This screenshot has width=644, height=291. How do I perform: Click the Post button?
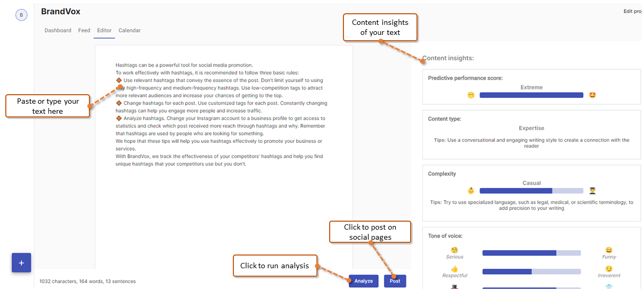tap(395, 281)
